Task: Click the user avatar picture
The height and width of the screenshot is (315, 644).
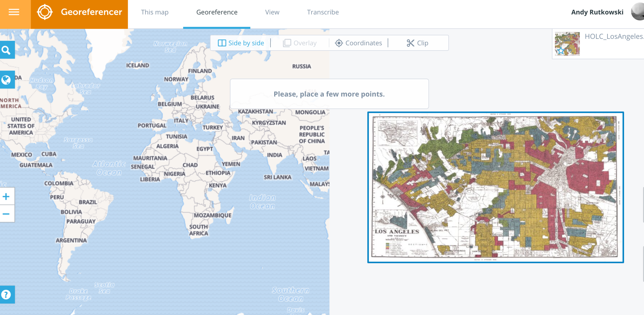Action: 638,12
